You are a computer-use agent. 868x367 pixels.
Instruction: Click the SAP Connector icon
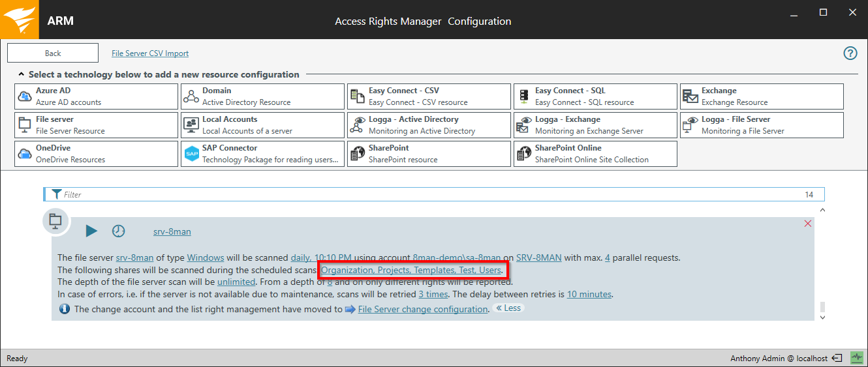191,154
